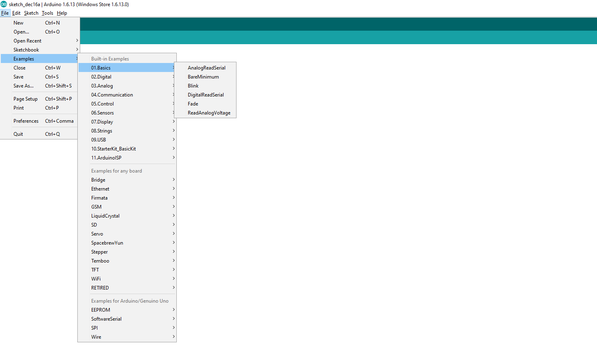
Task: Open ReadAnalogVoltage example
Action: 209,113
